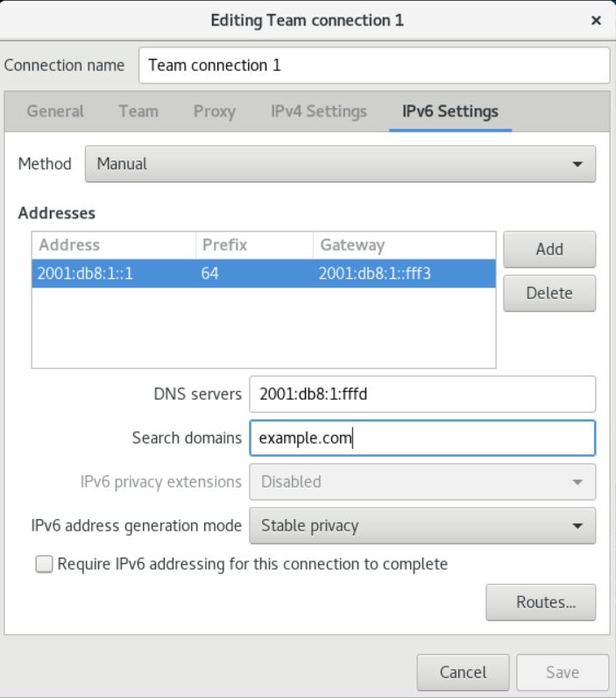Screen dimensions: 616x698
Task: Open the Team tab
Action: click(138, 111)
